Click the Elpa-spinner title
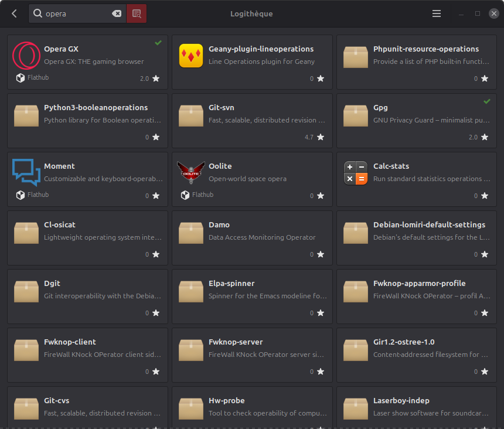Screen dimensions: 504x429 point(231,284)
